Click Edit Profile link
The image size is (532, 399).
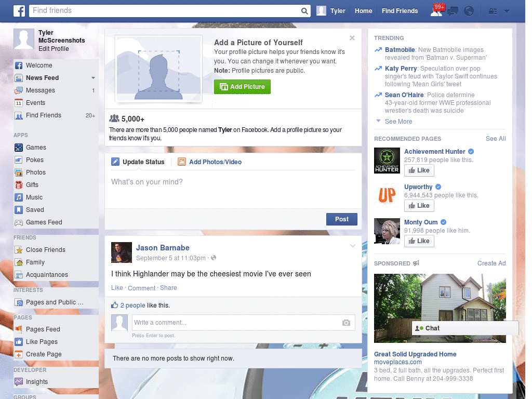[x=54, y=48]
